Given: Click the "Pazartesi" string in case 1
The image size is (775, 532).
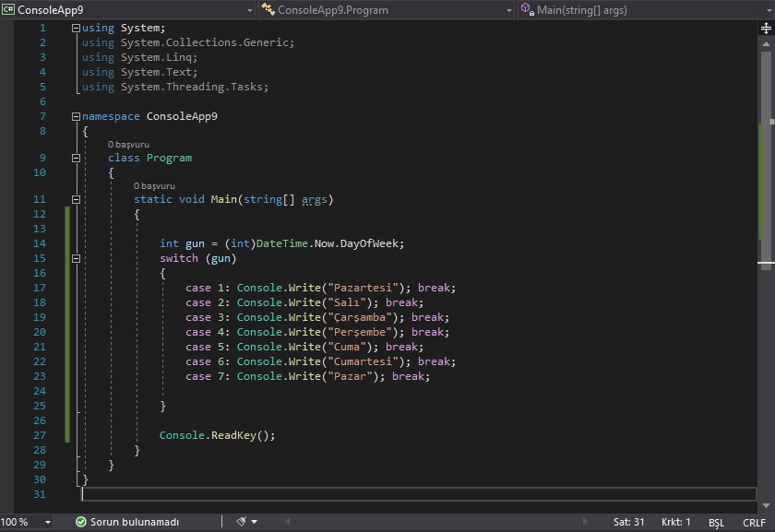Looking at the screenshot, I should pyautogui.click(x=363, y=288).
